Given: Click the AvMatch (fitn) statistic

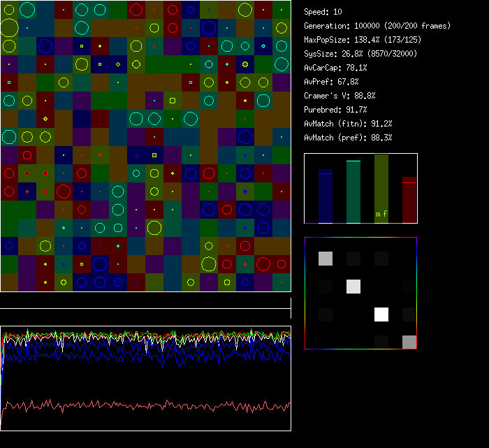Looking at the screenshot, I should [x=349, y=124].
